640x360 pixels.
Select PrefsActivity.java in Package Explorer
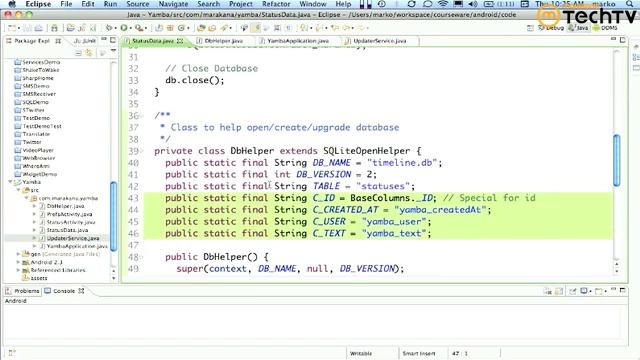click(x=69, y=214)
